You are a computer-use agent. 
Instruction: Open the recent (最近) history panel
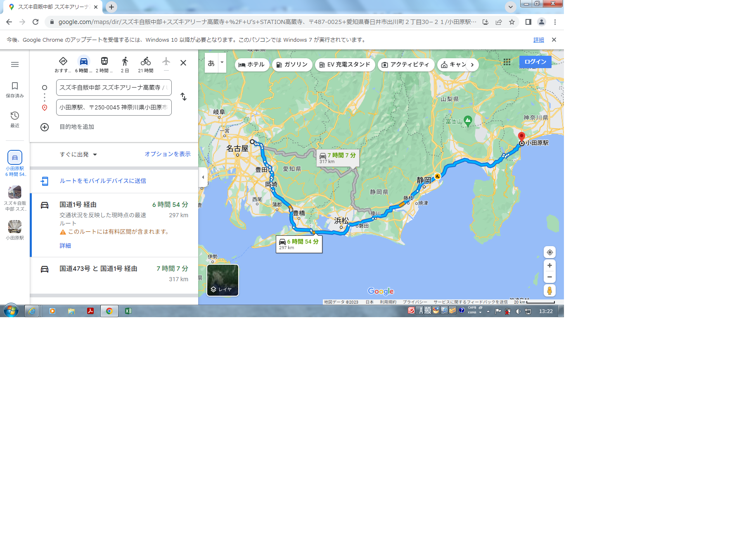(x=15, y=119)
